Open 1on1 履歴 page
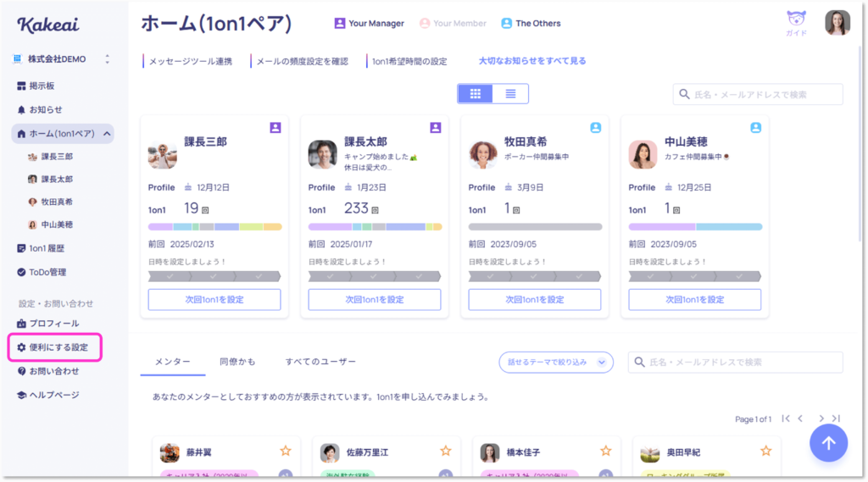 [41, 248]
